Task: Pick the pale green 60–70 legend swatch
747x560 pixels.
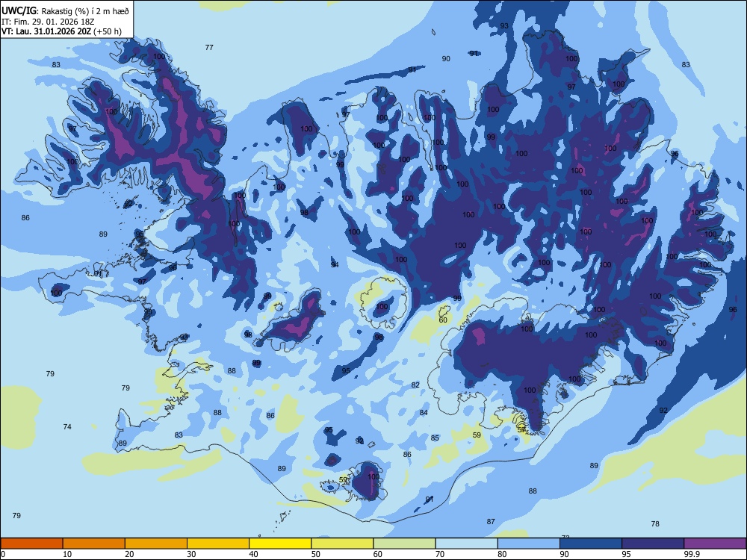Action: pyautogui.click(x=404, y=544)
